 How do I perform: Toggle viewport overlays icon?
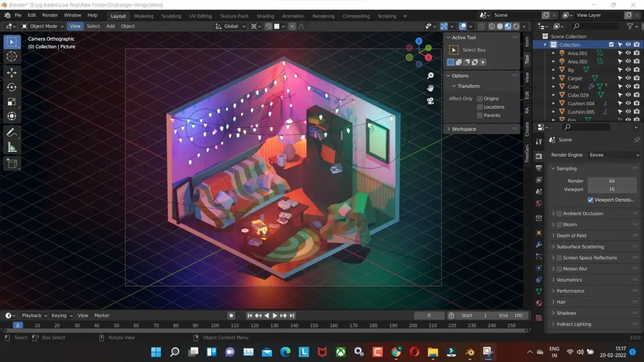click(463, 26)
